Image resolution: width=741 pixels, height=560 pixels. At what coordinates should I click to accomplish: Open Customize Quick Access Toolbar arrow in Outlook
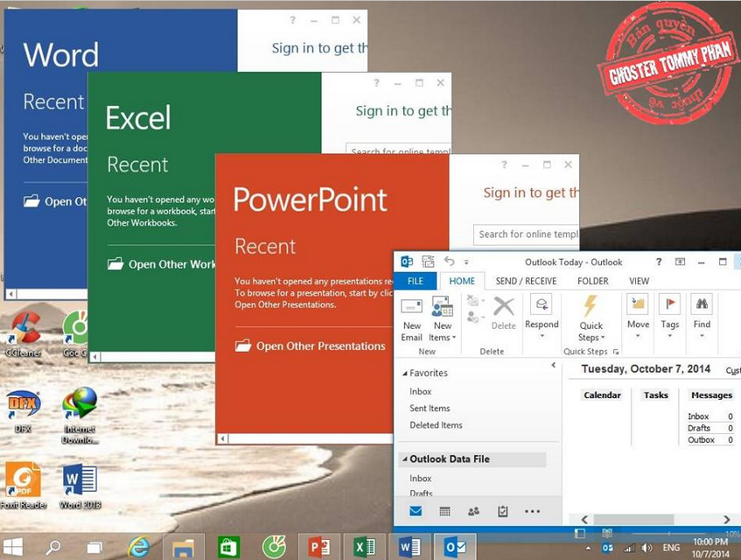click(x=466, y=262)
